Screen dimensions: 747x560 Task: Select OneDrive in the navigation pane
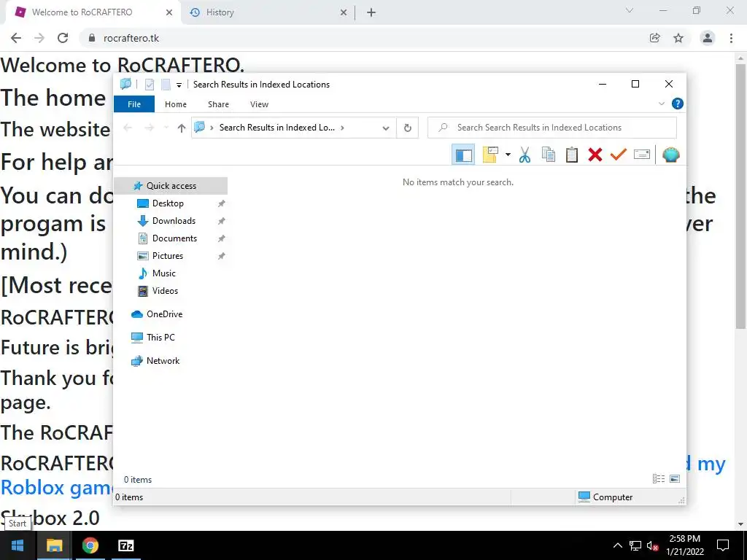pos(164,314)
